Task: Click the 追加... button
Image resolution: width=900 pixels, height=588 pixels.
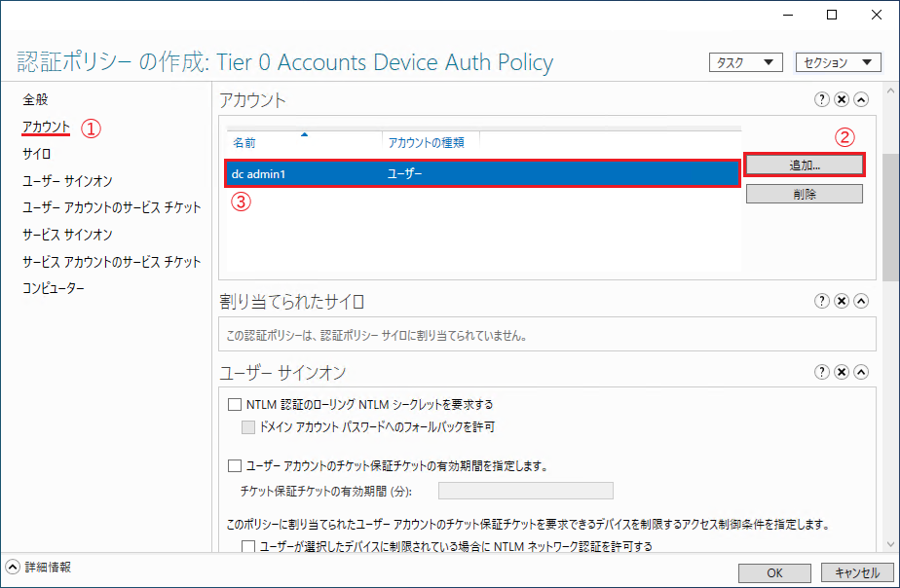Action: coord(805,165)
